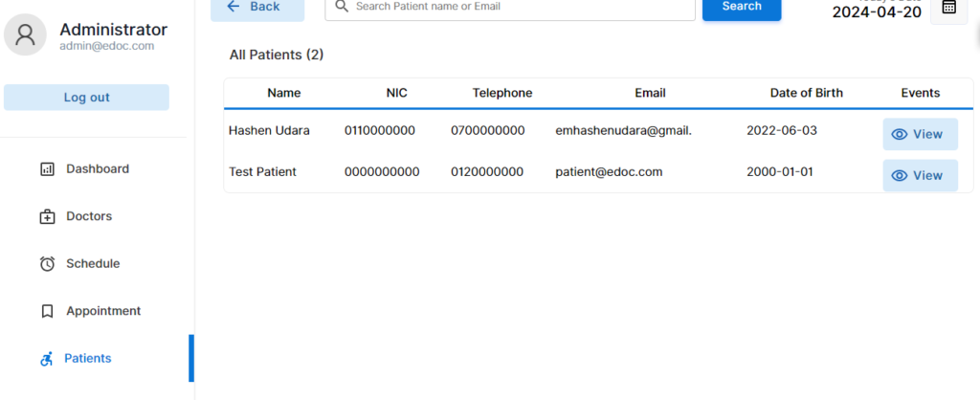Screen dimensions: 980x400
Task: Click the Date of Birth column header
Action: click(x=806, y=93)
